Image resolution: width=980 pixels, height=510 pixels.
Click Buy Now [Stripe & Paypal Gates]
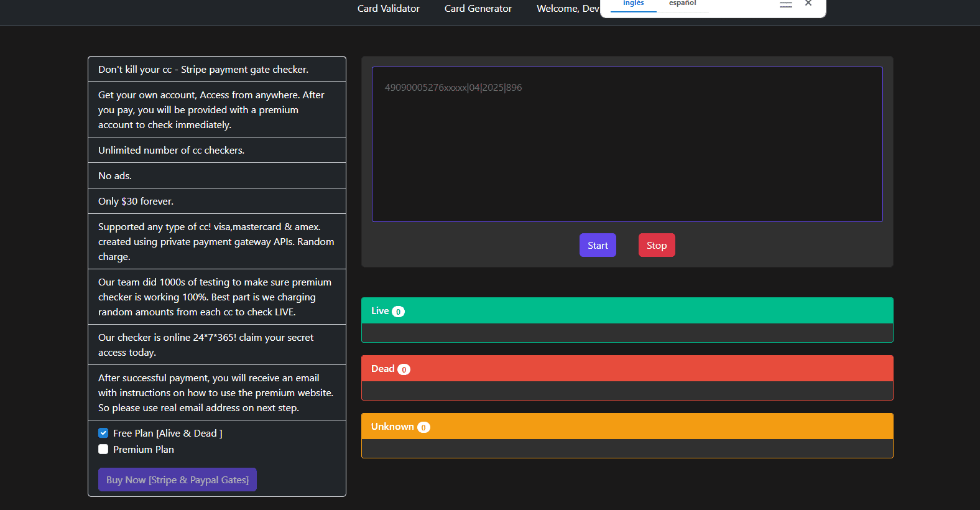(177, 480)
